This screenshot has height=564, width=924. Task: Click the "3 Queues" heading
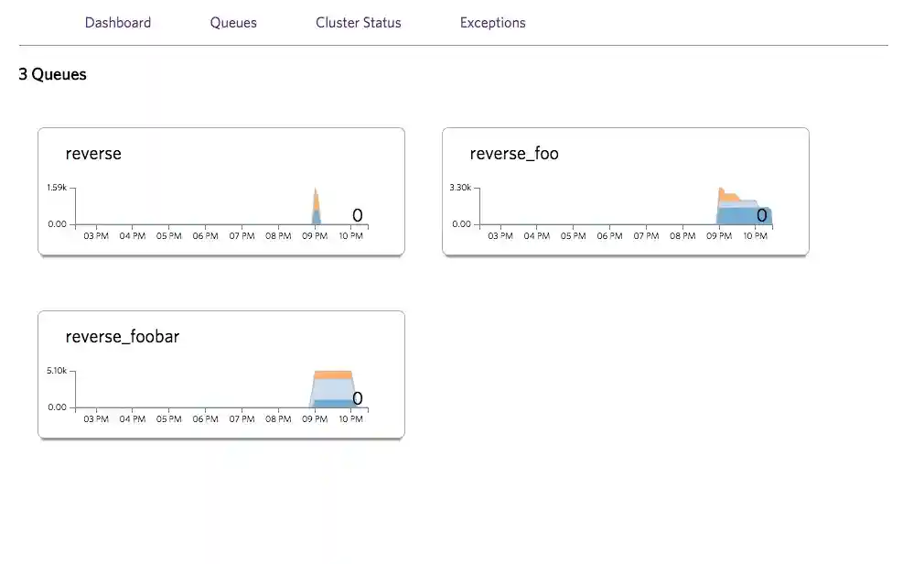click(x=52, y=75)
